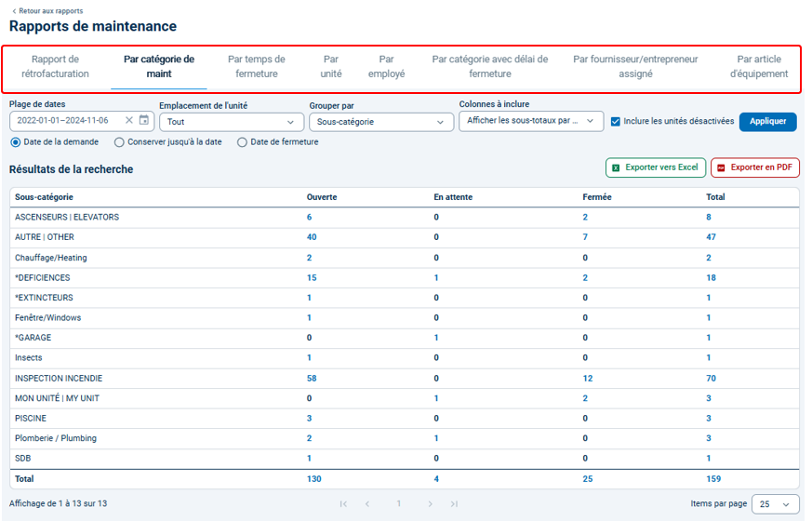
Task: Open Grouper par Sous-catégorie dropdown
Action: [x=381, y=122]
